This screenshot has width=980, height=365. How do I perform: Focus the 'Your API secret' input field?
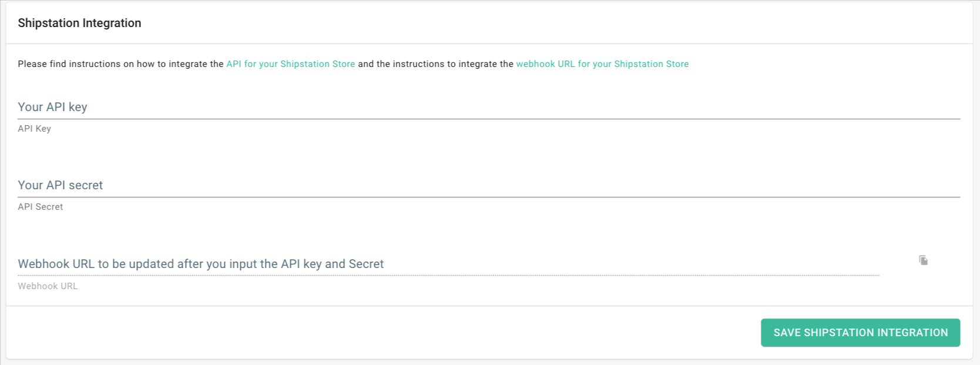click(489, 185)
